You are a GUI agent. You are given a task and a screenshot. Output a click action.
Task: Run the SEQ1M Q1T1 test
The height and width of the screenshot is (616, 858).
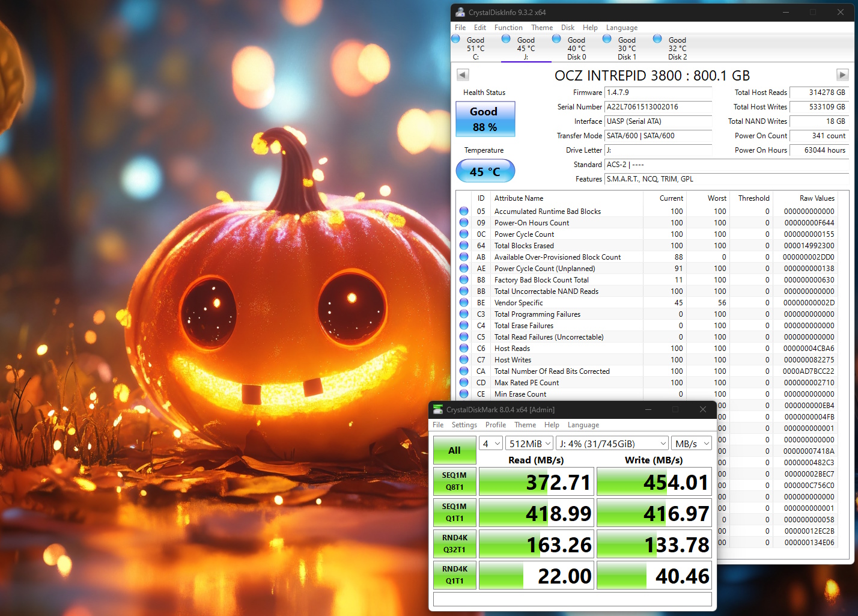pos(455,513)
